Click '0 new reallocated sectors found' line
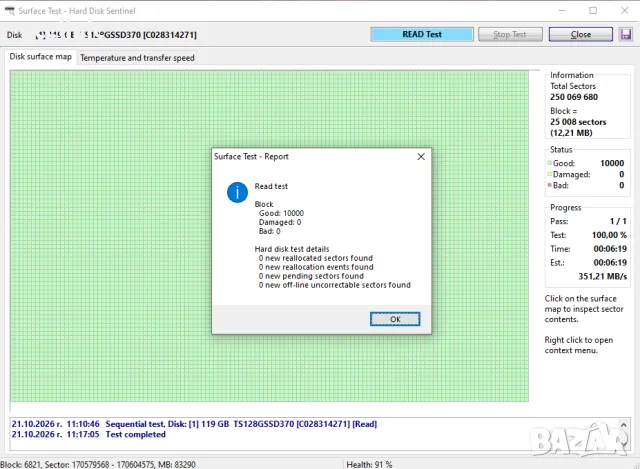Viewport: 640px width, 469px height. point(316,258)
